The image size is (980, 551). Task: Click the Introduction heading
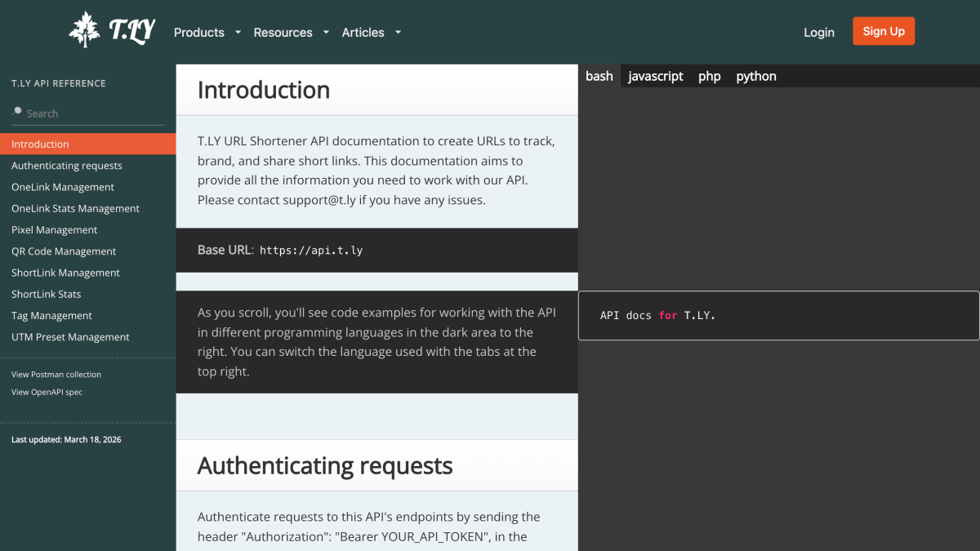point(264,90)
